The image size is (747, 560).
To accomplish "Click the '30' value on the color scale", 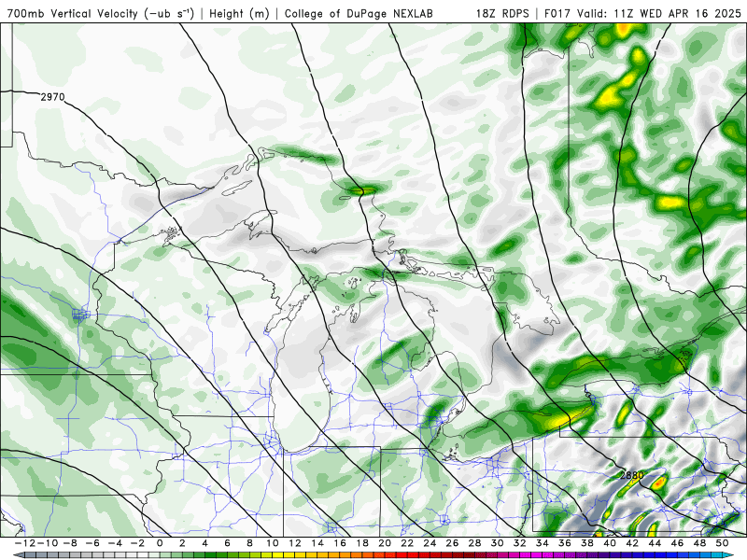I will (497, 543).
